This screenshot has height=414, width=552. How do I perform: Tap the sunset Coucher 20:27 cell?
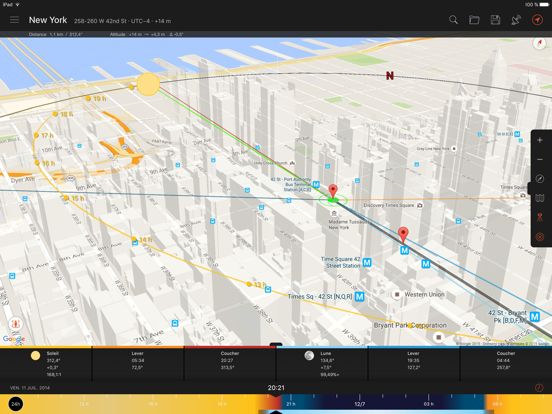pyautogui.click(x=230, y=364)
